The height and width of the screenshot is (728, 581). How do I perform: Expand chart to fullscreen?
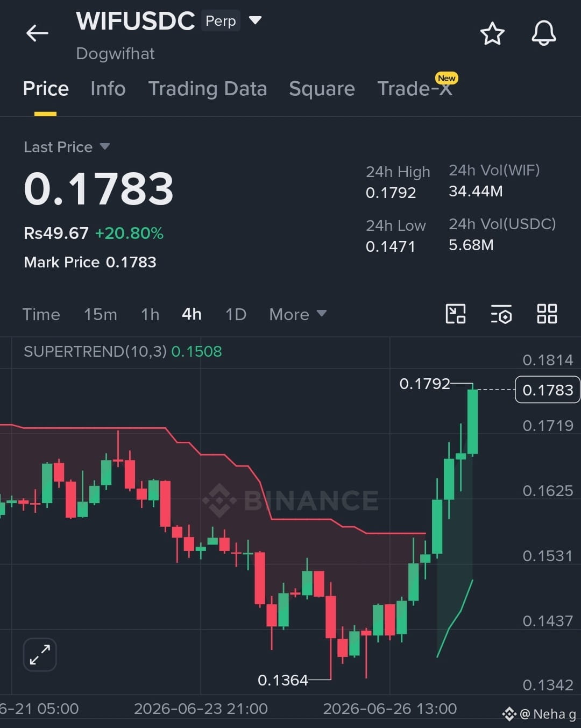pos(40,655)
